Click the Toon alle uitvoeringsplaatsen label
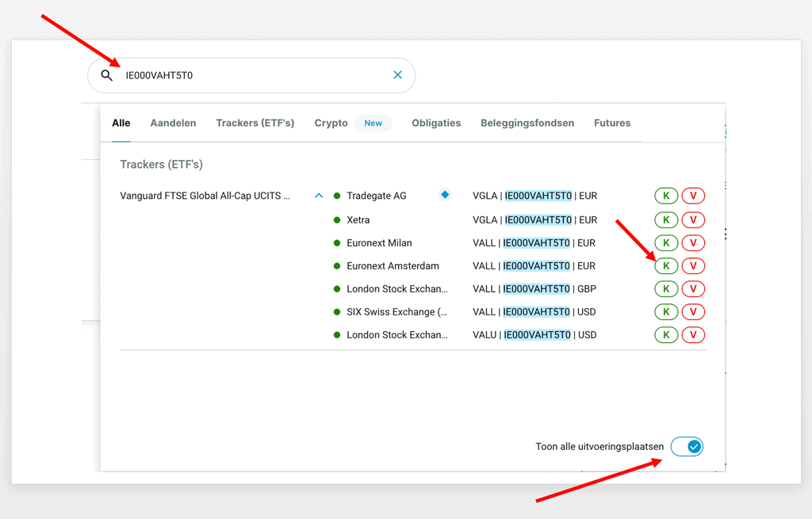 pos(599,447)
